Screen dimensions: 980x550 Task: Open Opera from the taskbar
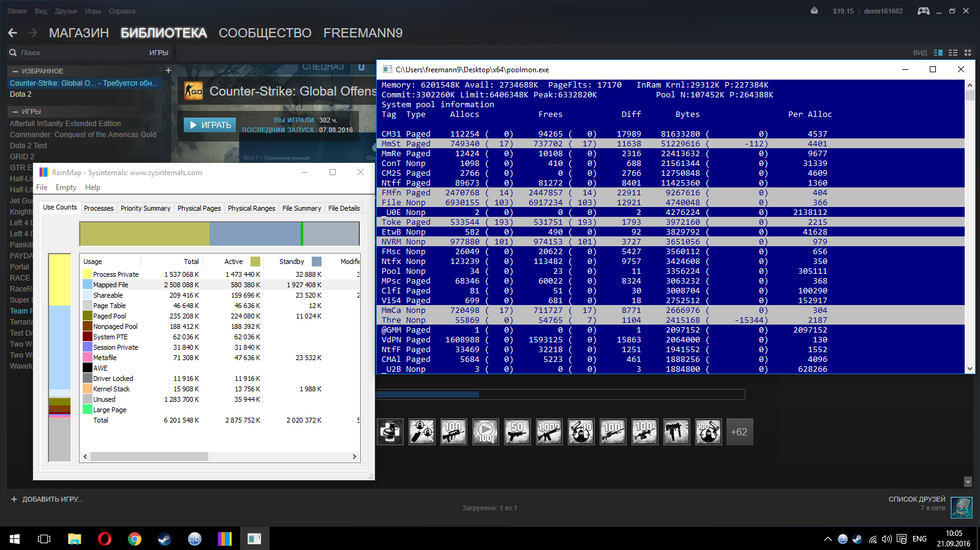pos(105,539)
